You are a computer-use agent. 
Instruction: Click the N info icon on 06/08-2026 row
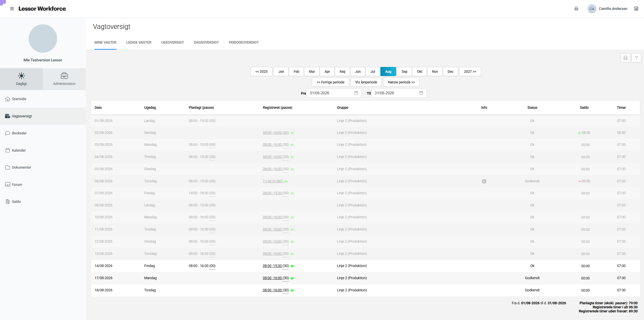pos(484,181)
